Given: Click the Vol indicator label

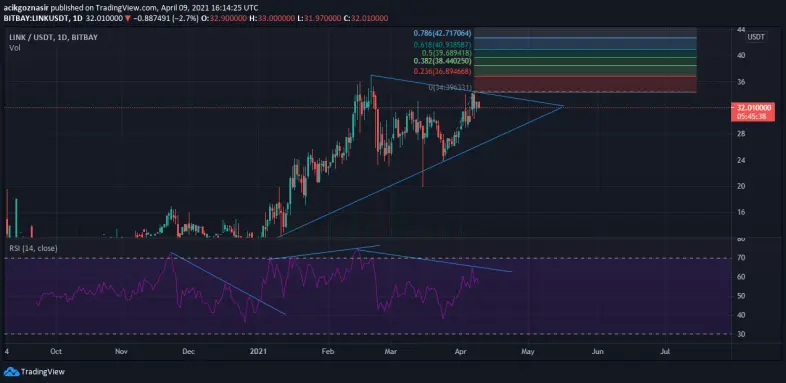Looking at the screenshot, I should [14, 48].
